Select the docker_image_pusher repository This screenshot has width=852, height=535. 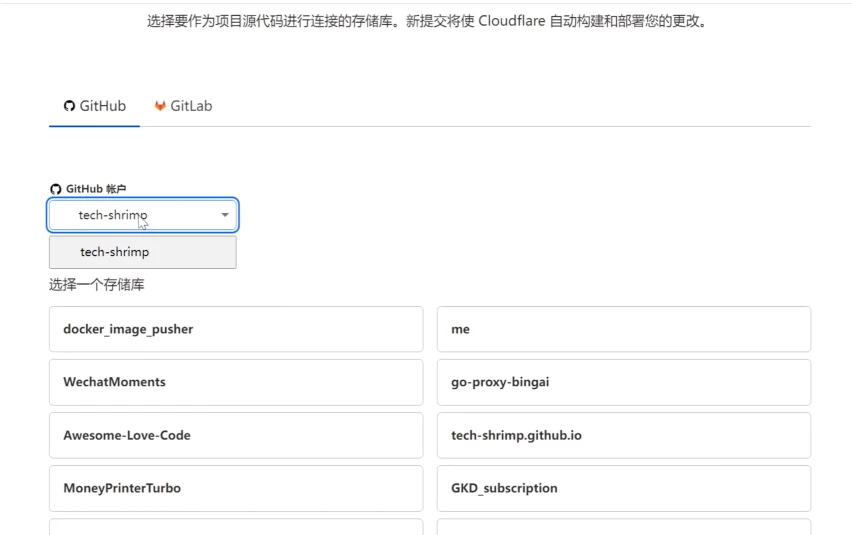click(x=236, y=329)
